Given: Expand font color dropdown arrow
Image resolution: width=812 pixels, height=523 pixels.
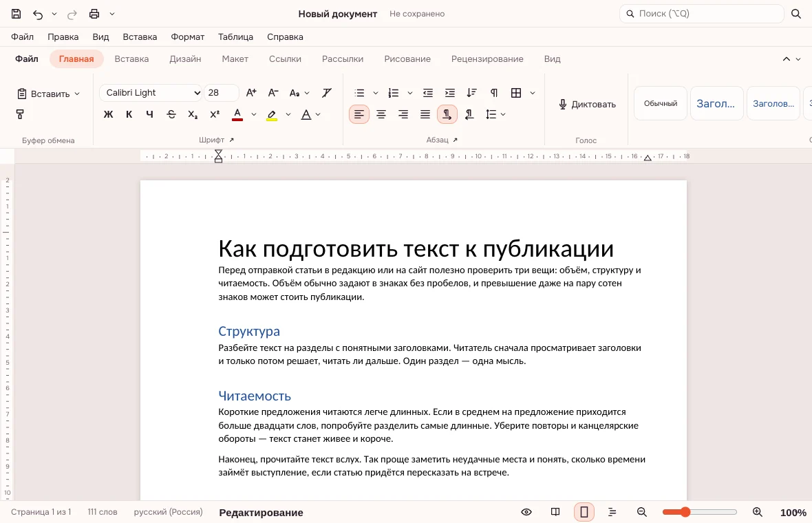Looking at the screenshot, I should click(x=254, y=114).
